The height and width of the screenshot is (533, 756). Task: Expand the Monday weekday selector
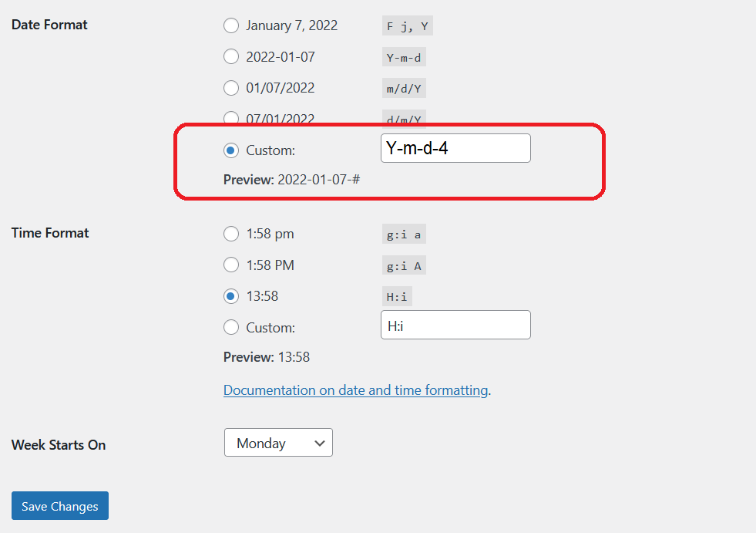[x=278, y=443]
